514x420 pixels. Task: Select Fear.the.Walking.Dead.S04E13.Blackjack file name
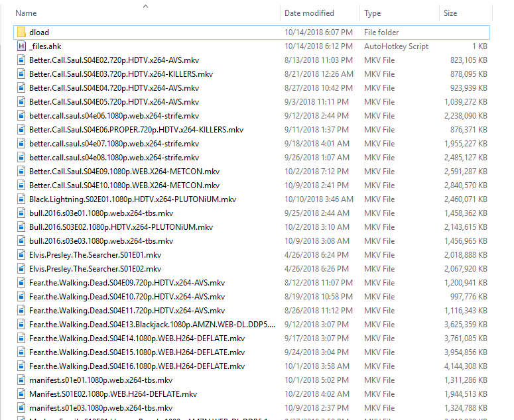coord(152,325)
